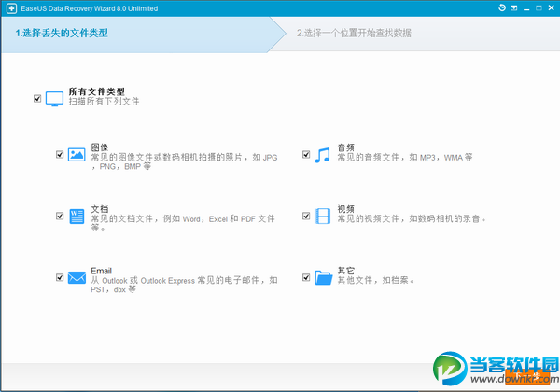Click the EaseUS app logo icon

tap(11, 8)
